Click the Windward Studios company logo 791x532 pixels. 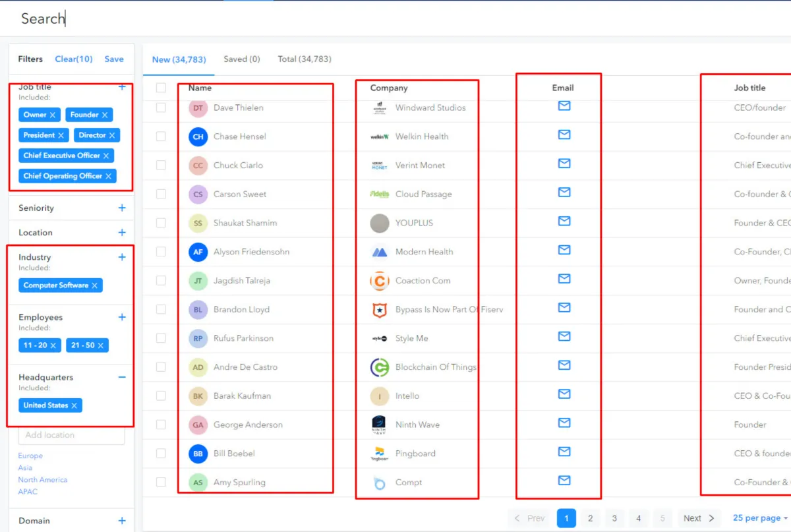[x=380, y=108]
